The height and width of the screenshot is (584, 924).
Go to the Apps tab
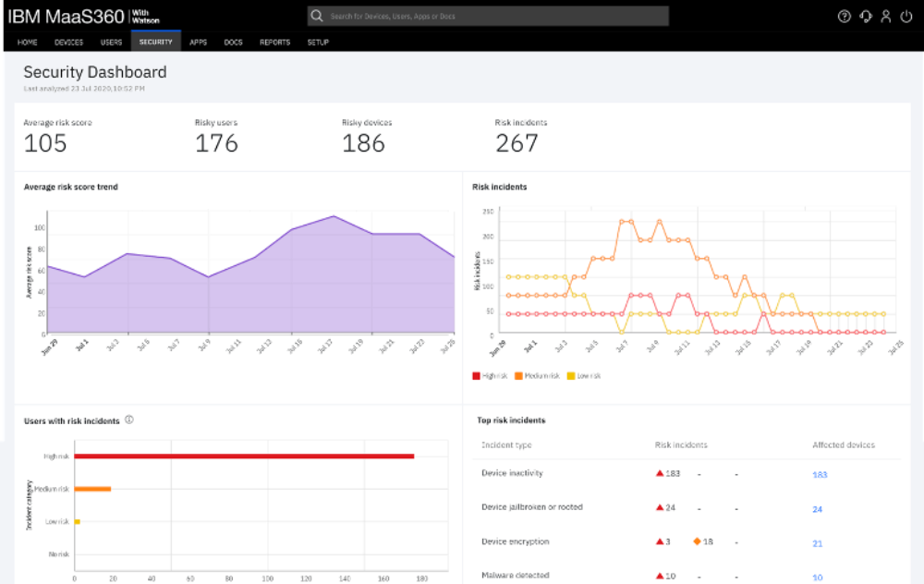[198, 43]
